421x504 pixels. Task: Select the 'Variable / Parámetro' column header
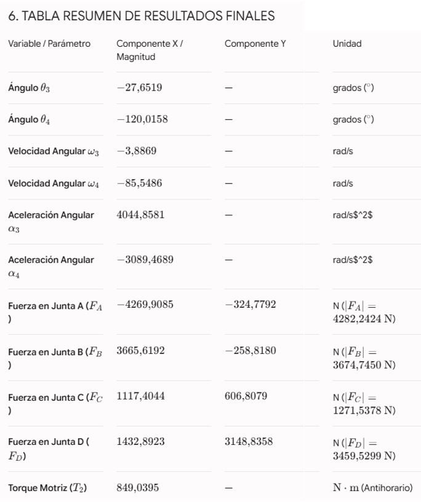tap(49, 44)
